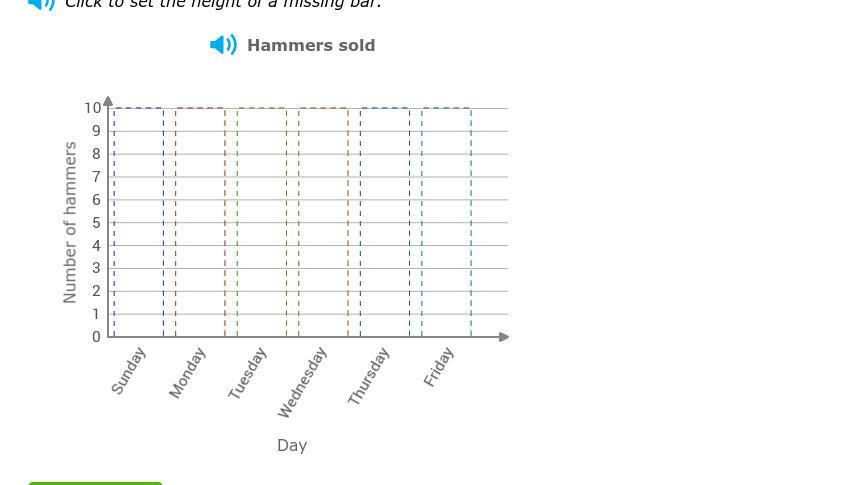Click the Day x-axis title
The height and width of the screenshot is (485, 847).
[292, 445]
